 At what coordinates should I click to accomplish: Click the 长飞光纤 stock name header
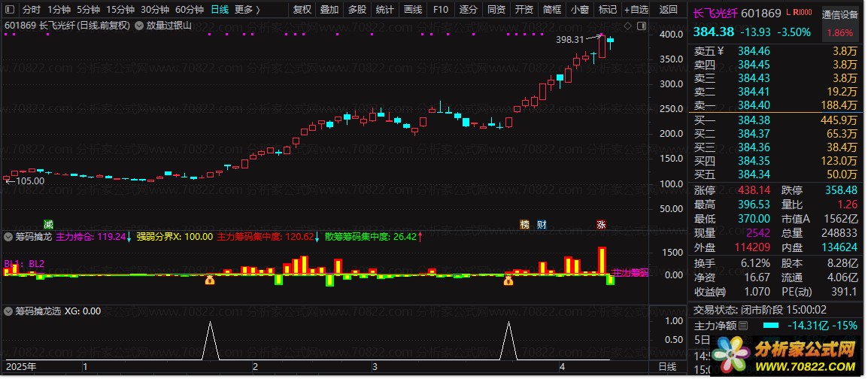(x=715, y=14)
